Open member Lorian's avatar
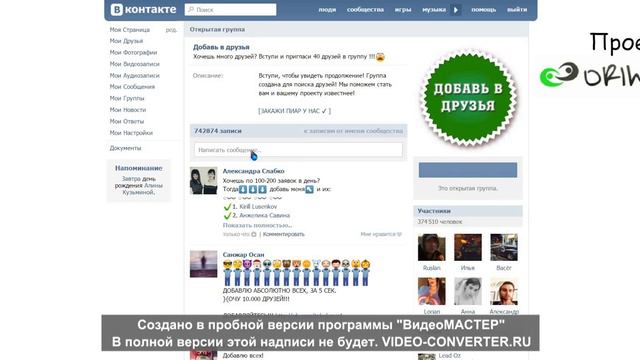 (x=431, y=291)
